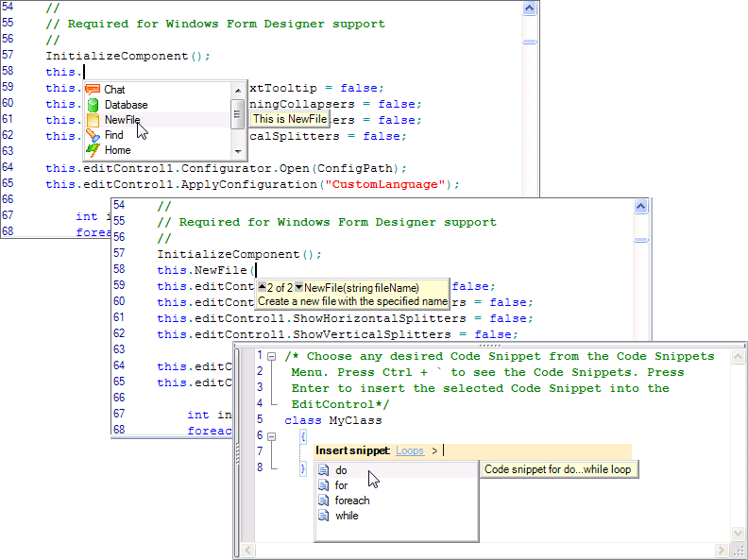Click scroll up arrow in second editor window
This screenshot has height=560, width=748.
[x=641, y=207]
